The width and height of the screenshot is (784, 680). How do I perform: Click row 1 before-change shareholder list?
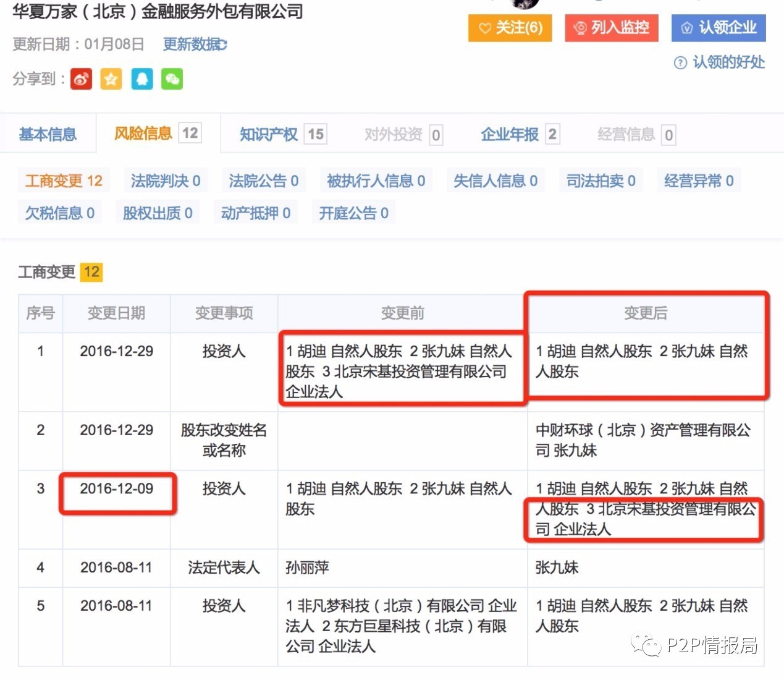point(399,372)
